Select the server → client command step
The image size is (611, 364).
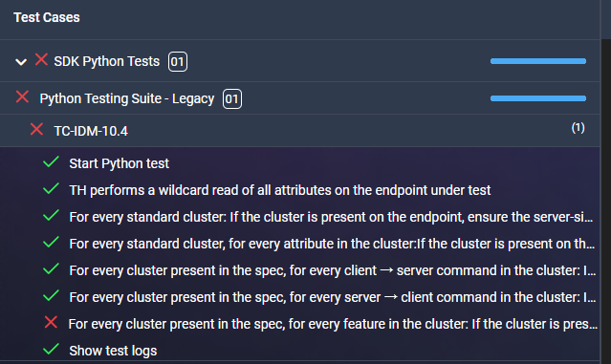333,297
